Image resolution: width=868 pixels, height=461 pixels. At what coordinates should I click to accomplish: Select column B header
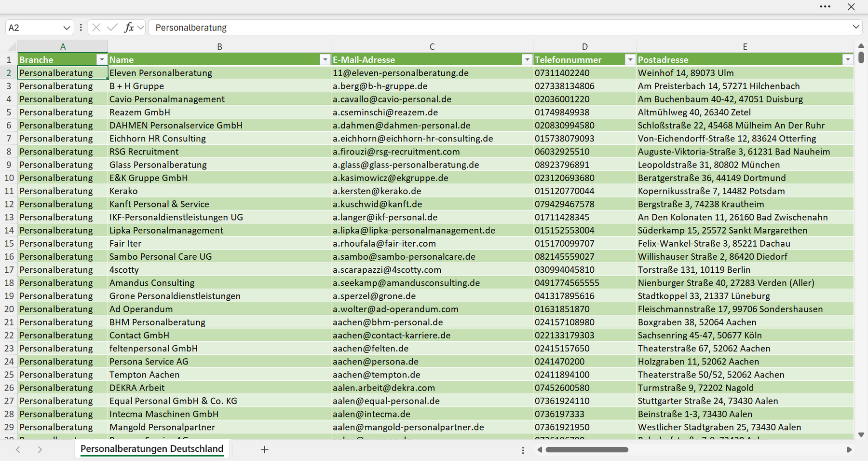tap(219, 46)
